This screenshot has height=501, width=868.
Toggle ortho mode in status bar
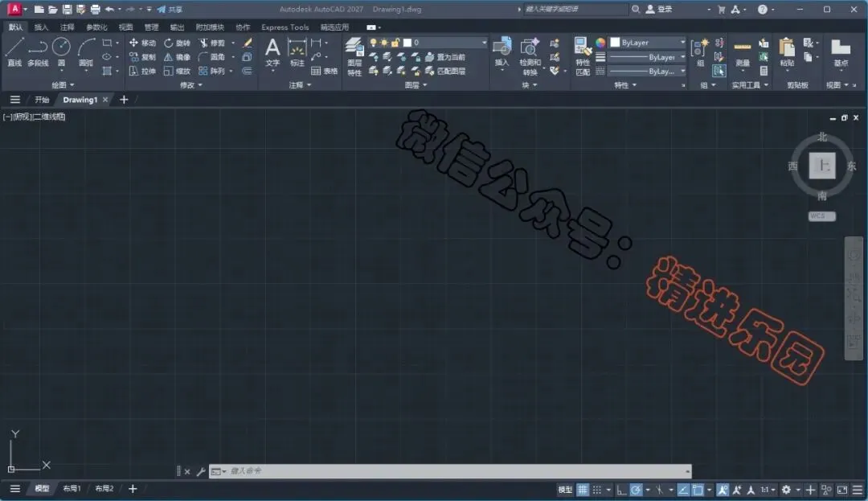[621, 490]
